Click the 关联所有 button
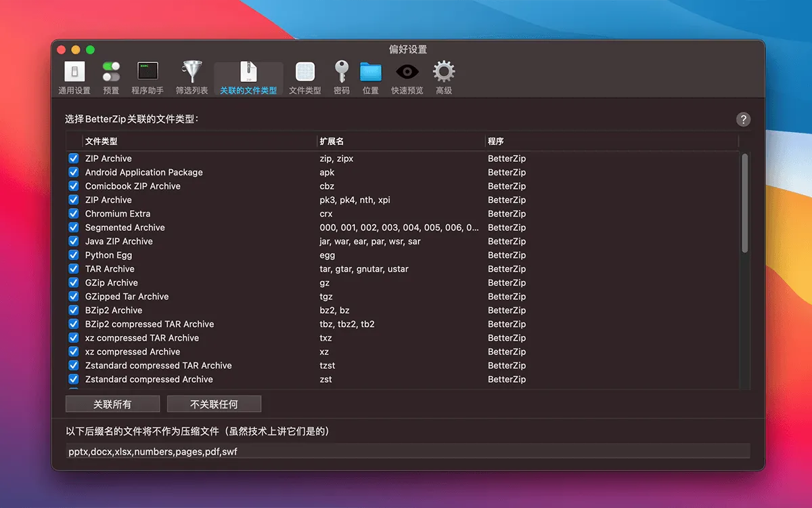The width and height of the screenshot is (812, 508). point(112,404)
